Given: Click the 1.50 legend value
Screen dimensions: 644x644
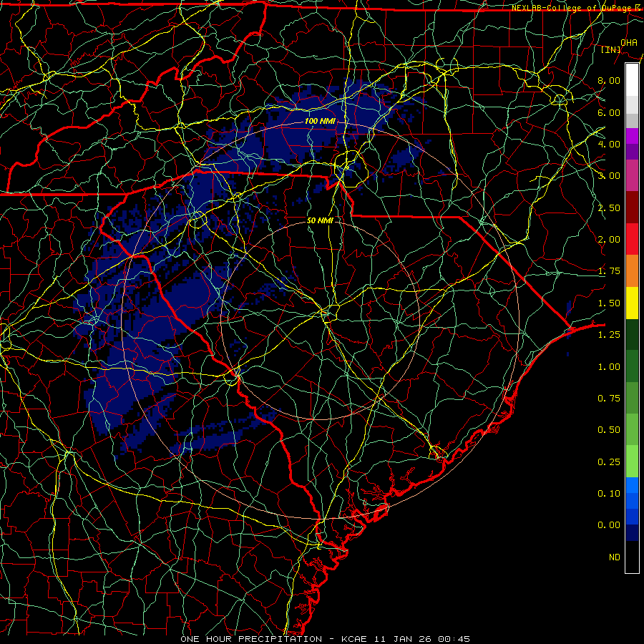Looking at the screenshot, I should click(x=609, y=303).
